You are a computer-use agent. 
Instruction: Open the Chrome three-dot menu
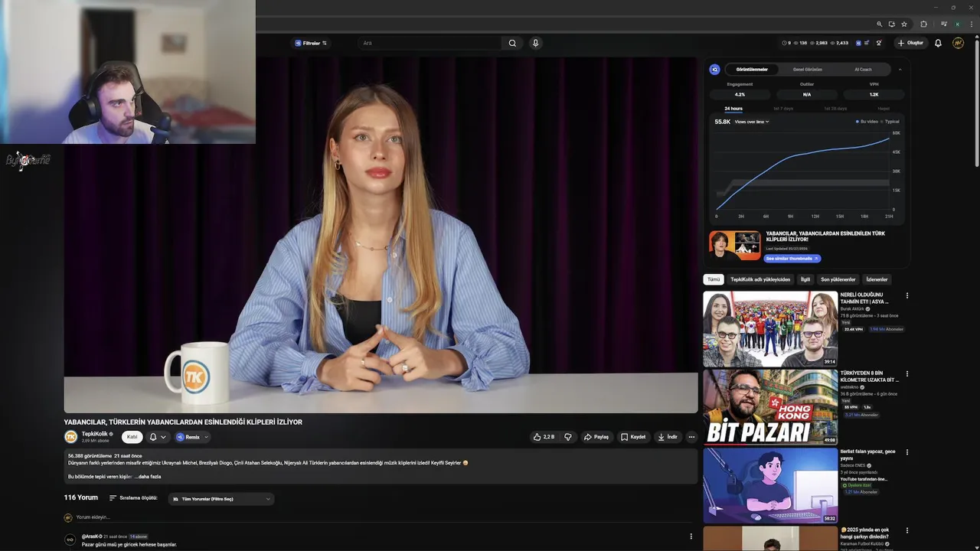(x=972, y=24)
